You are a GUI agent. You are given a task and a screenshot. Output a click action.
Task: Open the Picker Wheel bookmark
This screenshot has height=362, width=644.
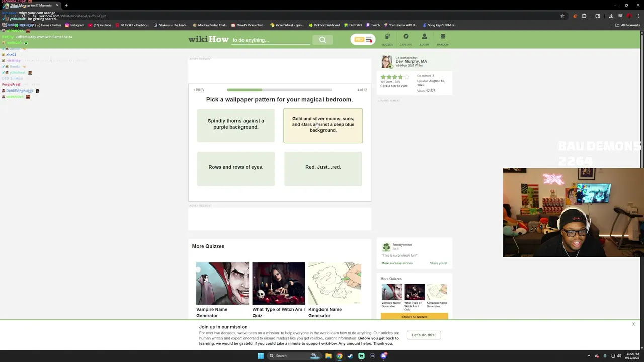coord(287,25)
